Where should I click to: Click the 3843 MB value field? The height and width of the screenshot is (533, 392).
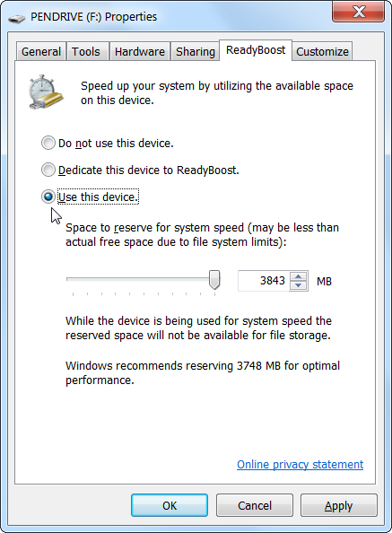[264, 281]
